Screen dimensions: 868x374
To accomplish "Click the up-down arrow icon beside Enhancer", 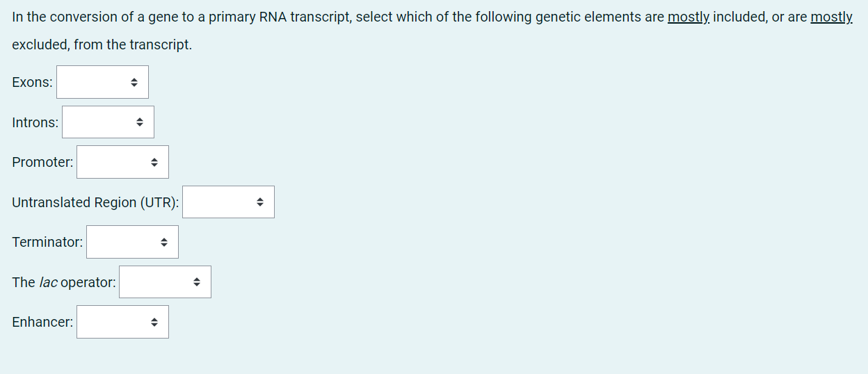I will click(154, 323).
